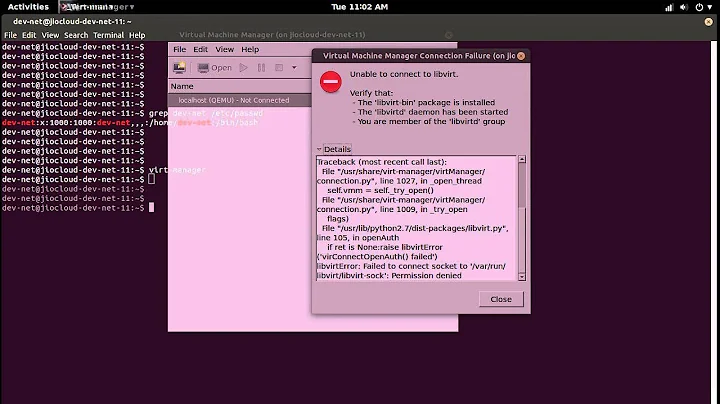
Task: Click the 'Unable to connect to libvirt.' text
Action: click(x=404, y=74)
